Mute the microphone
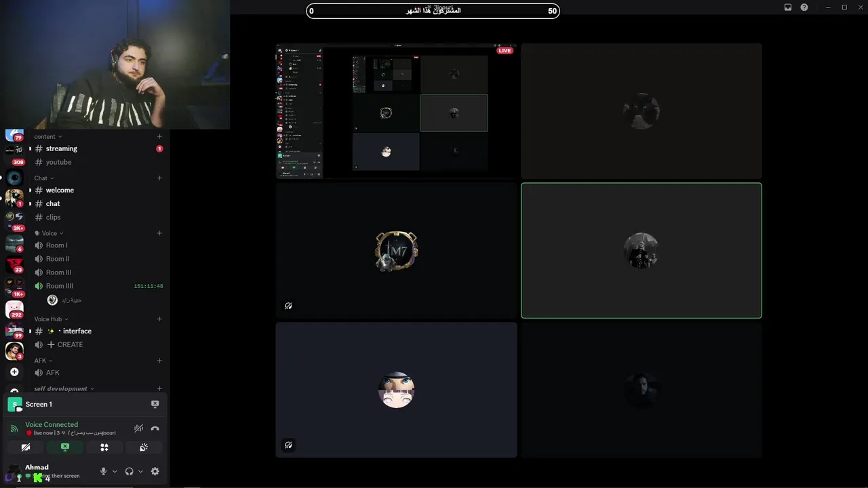 coord(103,471)
